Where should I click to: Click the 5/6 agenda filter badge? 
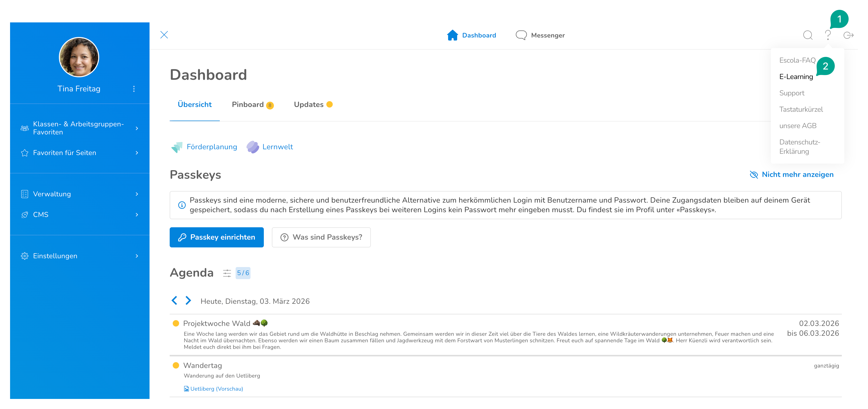pyautogui.click(x=243, y=273)
